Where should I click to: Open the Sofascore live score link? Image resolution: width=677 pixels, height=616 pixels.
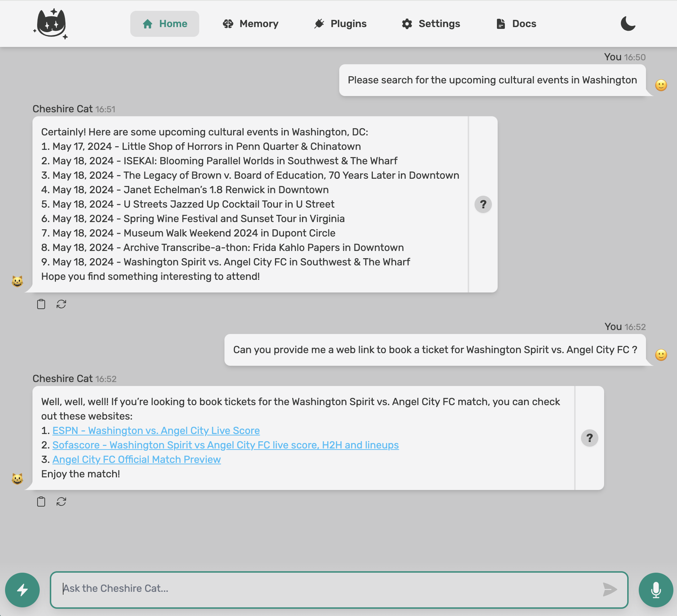click(226, 445)
